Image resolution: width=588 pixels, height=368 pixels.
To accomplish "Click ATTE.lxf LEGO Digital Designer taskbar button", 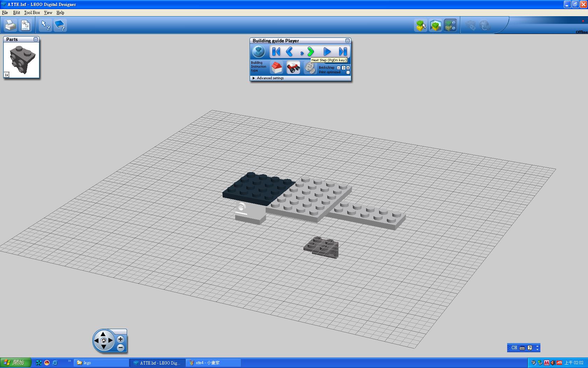I will [x=157, y=363].
